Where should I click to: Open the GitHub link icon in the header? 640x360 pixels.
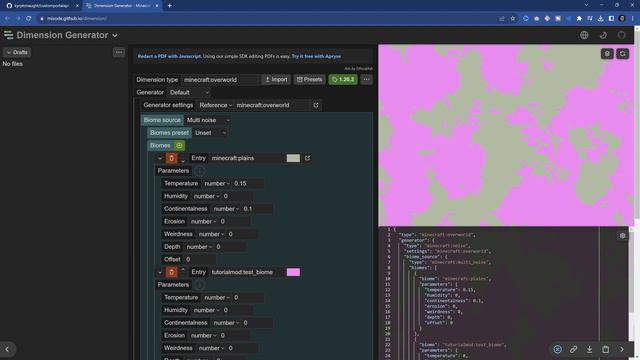[621, 35]
